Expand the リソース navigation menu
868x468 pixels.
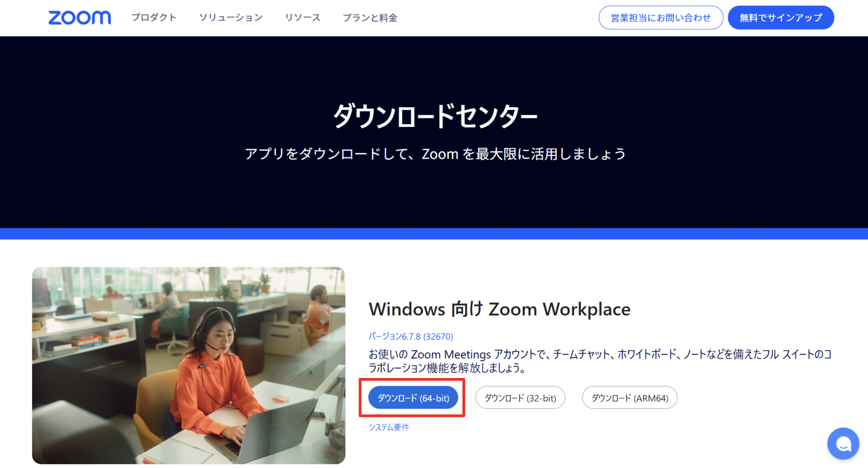303,17
